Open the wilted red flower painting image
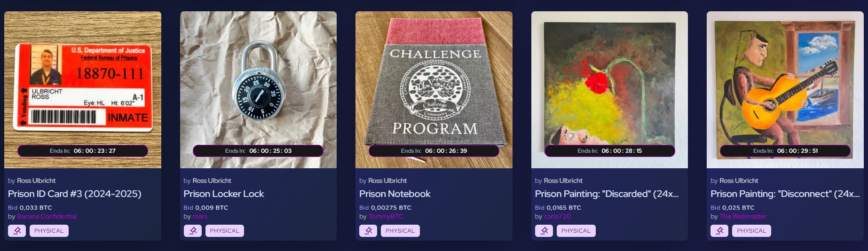The height and width of the screenshot is (251, 868). point(609,90)
